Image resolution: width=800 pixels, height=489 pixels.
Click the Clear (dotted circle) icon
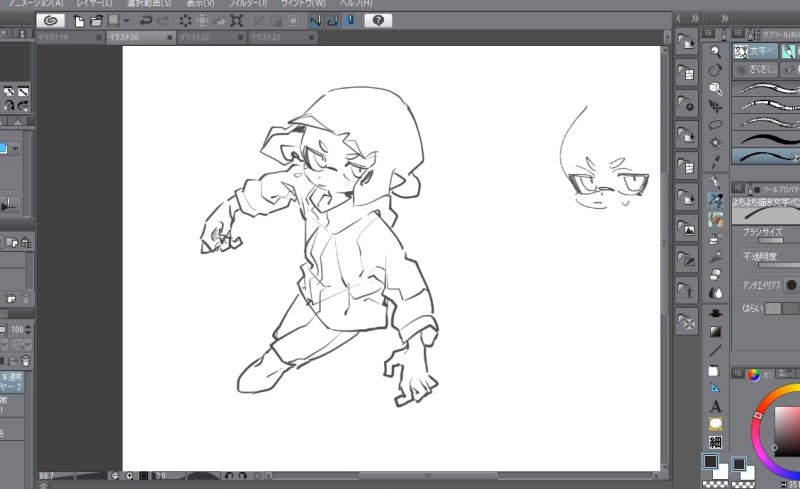tap(185, 21)
